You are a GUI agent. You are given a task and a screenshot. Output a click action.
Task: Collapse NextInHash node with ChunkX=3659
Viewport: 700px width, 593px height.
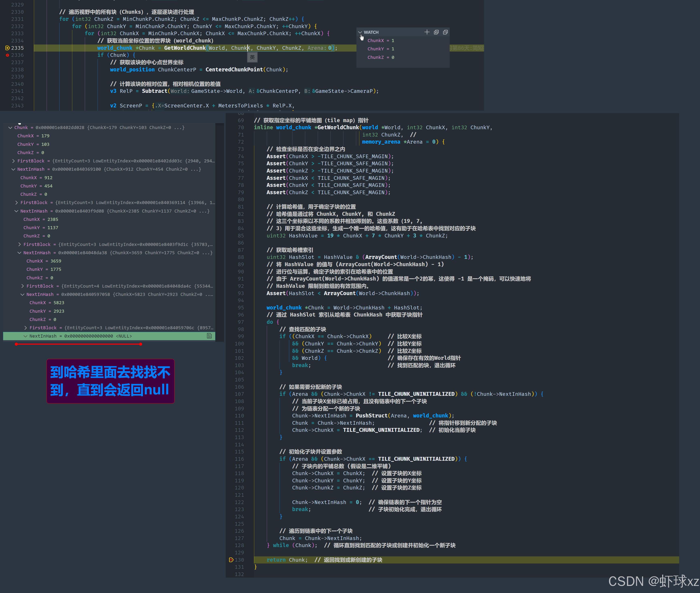click(19, 252)
